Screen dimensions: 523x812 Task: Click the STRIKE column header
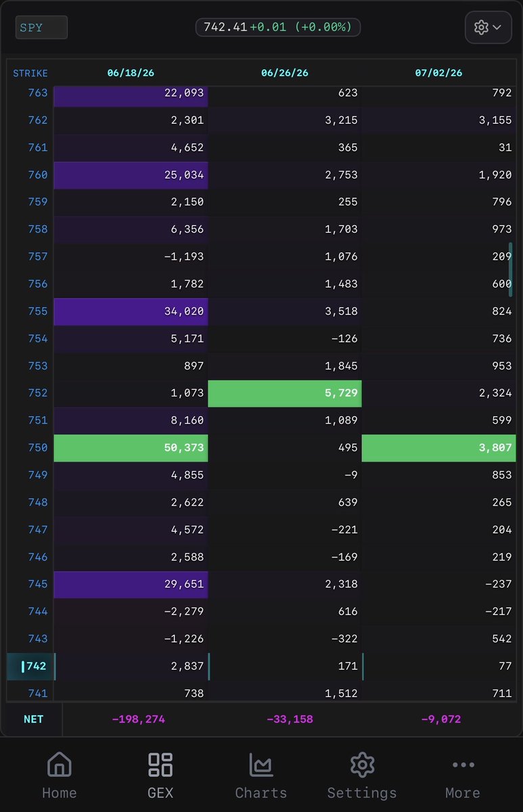(30, 73)
